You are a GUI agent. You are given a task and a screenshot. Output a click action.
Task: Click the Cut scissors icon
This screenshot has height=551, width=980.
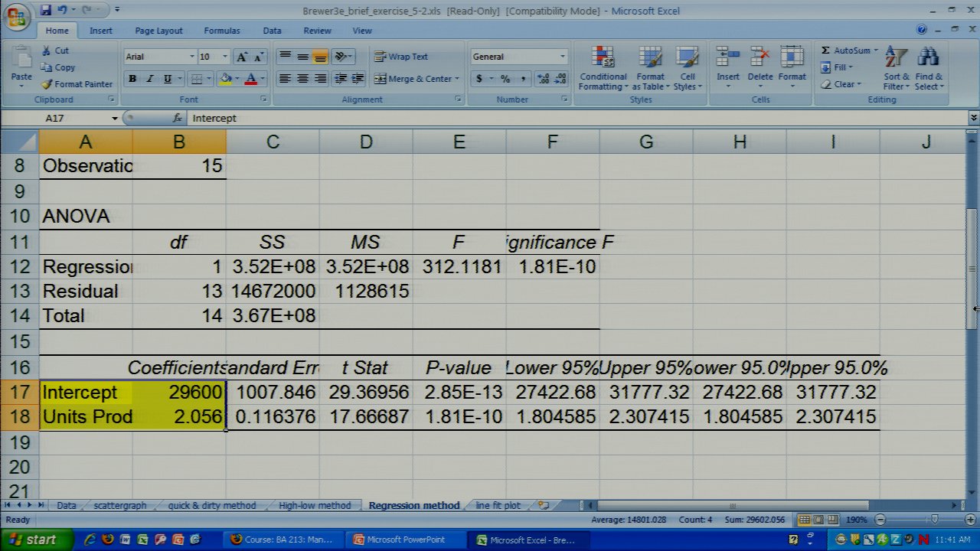pyautogui.click(x=46, y=51)
